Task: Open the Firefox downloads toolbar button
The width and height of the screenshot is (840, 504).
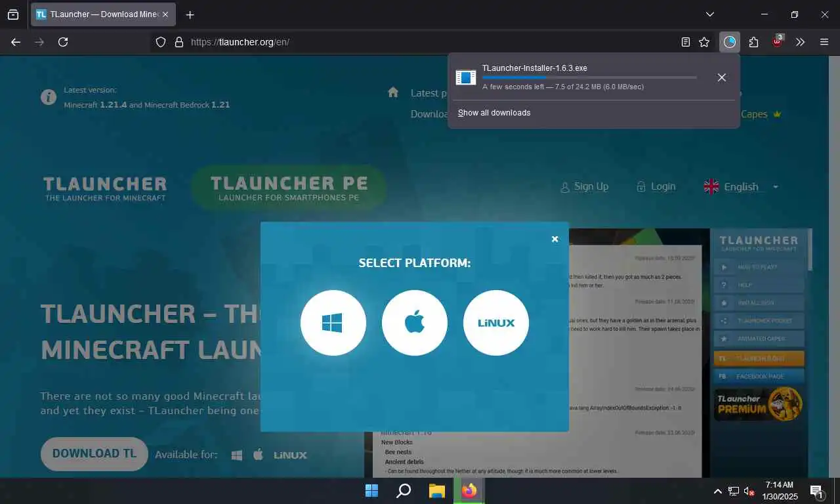Action: [x=730, y=42]
